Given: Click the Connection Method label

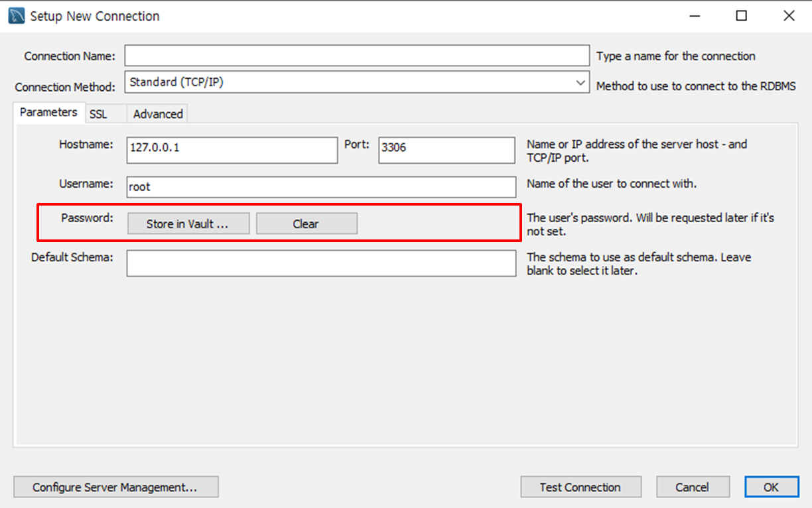Looking at the screenshot, I should coord(65,87).
